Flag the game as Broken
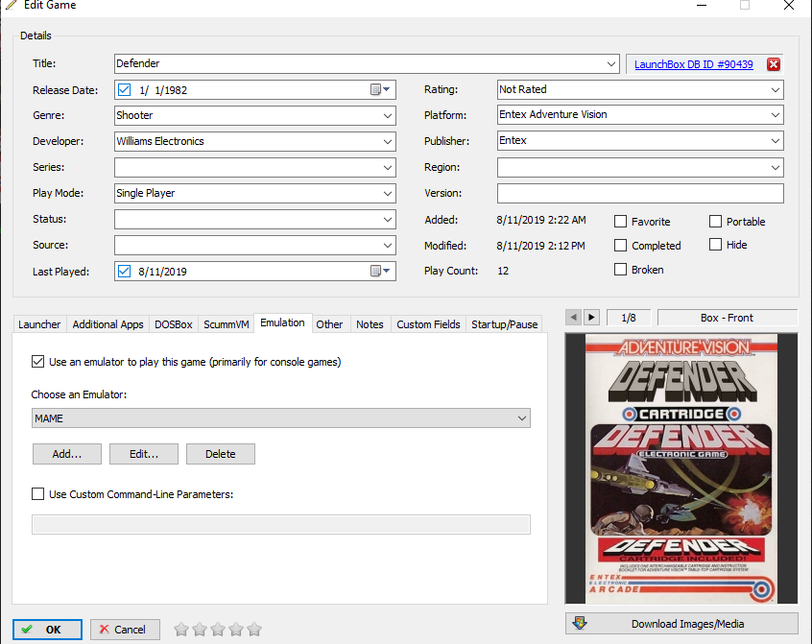Screen dimensions: 812x644 point(620,269)
